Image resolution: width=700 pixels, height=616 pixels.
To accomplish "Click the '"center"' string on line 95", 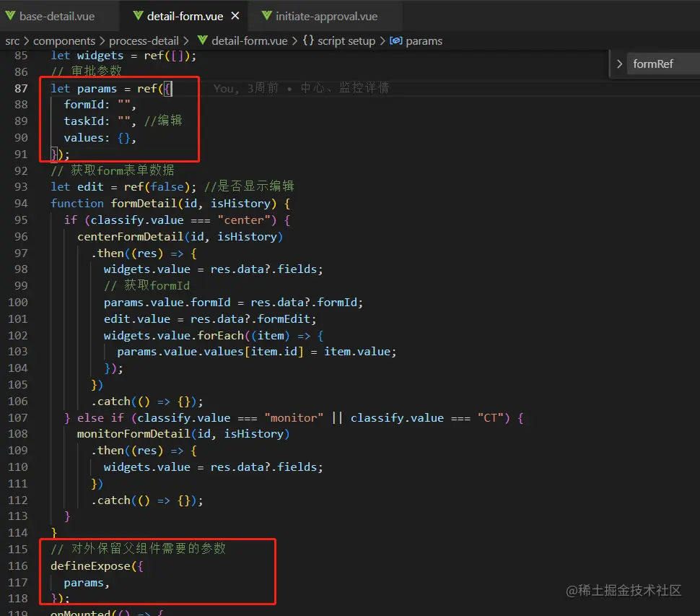I will [244, 220].
